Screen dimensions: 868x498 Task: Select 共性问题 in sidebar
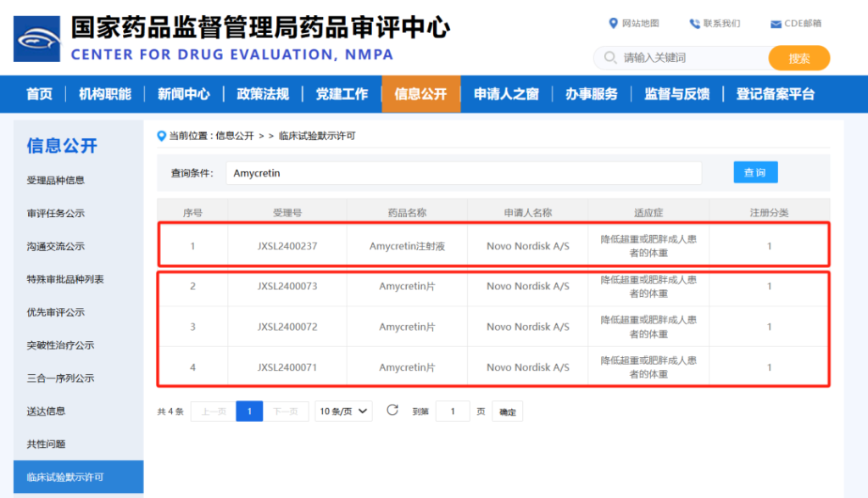[46, 445]
